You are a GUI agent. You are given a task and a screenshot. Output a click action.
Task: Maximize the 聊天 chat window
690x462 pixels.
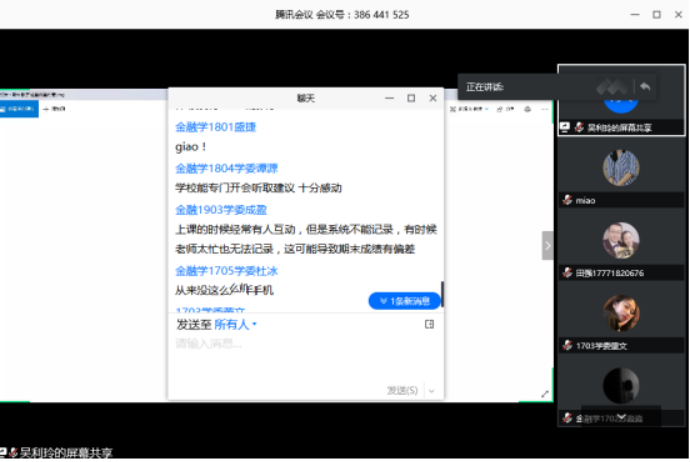411,98
